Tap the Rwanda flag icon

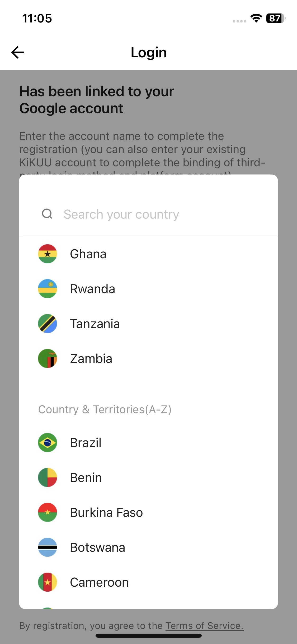click(x=48, y=289)
